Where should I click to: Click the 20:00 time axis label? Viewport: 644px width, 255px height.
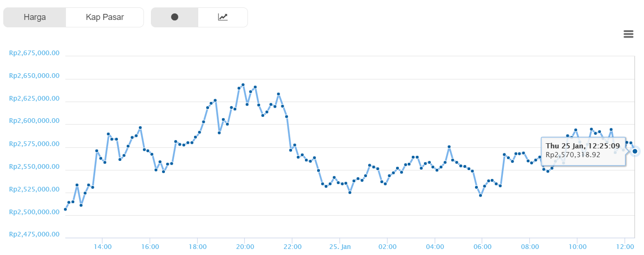(245, 246)
